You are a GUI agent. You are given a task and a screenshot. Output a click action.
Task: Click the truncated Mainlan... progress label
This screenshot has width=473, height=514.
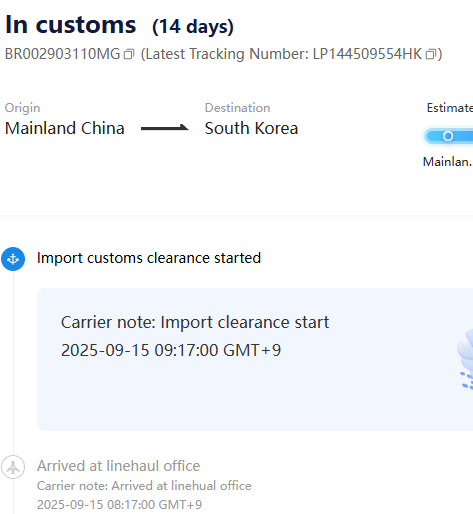pos(448,162)
